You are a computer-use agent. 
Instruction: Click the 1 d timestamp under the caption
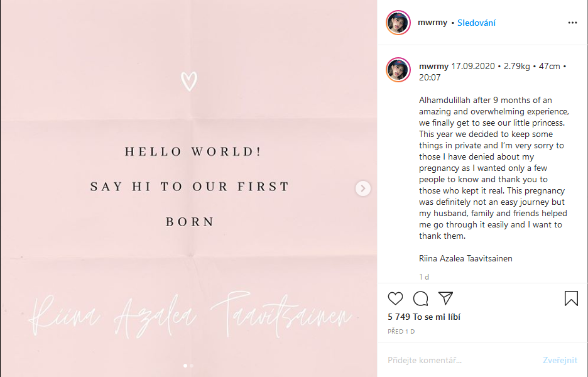[424, 276]
